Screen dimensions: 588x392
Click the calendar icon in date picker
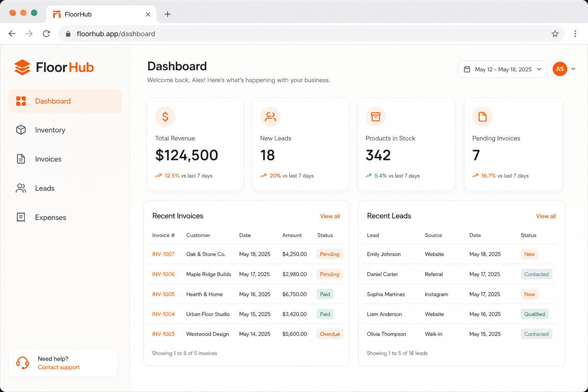click(467, 69)
